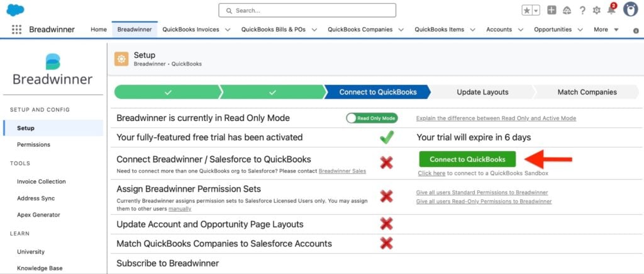Open the Breadwinner Sales link
The height and width of the screenshot is (274, 644).
[x=342, y=171]
